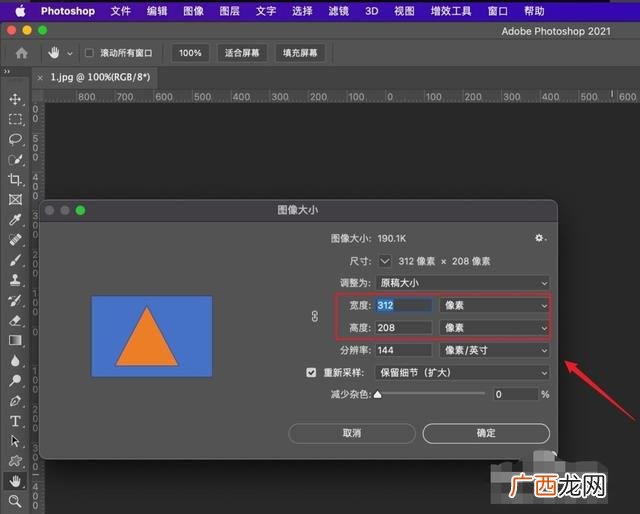Viewport: 640px width, 514px height.
Task: Select the Custom Shape tool
Action: click(16, 461)
